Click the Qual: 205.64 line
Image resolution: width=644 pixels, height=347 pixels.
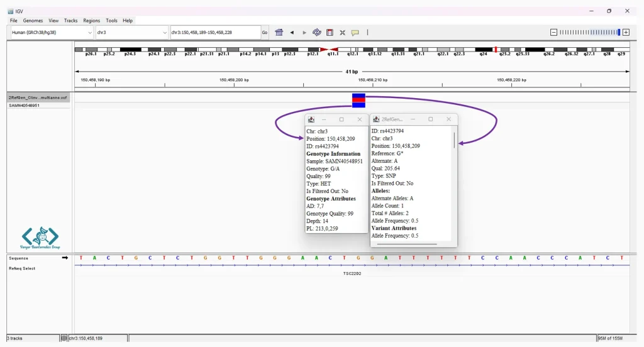386,168
